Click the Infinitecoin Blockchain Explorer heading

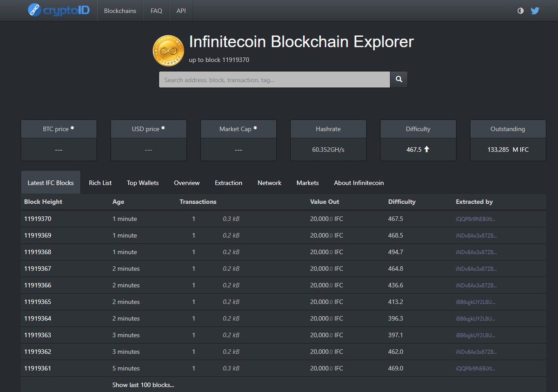(x=301, y=42)
